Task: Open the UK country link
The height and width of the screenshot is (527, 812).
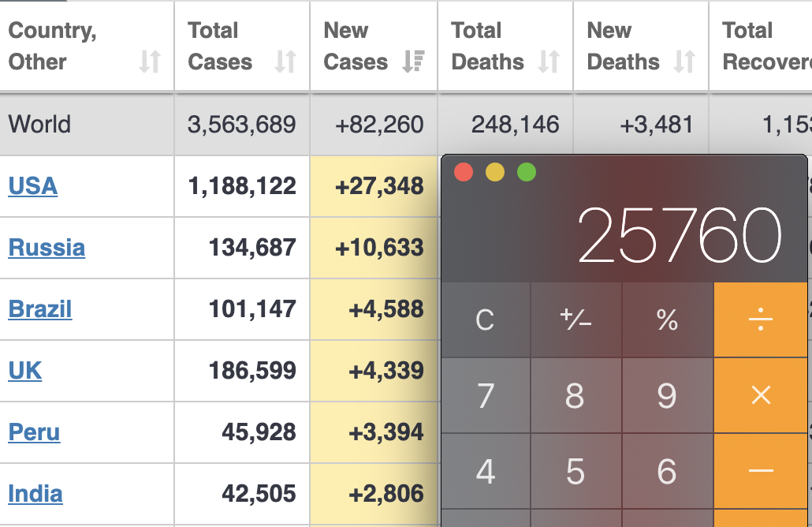Action: [x=25, y=371]
